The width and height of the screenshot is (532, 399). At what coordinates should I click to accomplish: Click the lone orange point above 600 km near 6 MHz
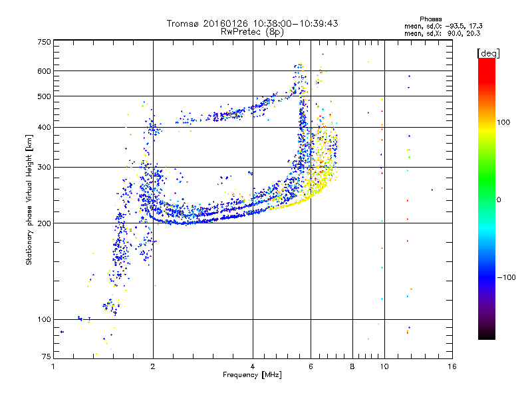pyautogui.click(x=323, y=54)
